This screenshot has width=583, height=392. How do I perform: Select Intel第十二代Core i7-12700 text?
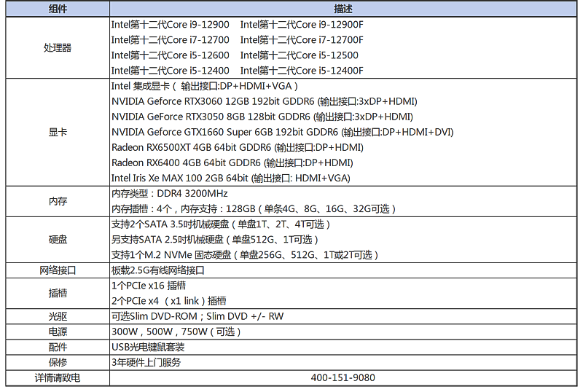tap(171, 40)
